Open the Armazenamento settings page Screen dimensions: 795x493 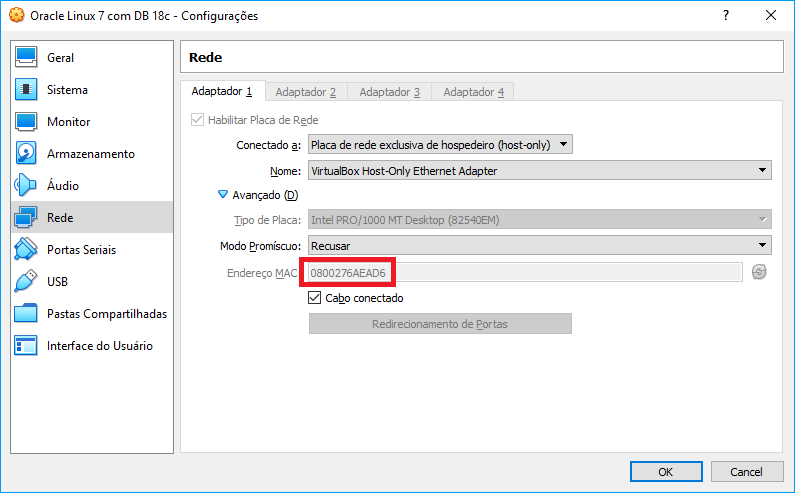coord(92,153)
